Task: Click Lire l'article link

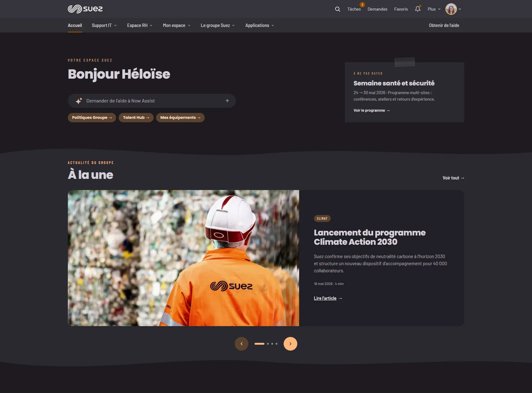Action: tap(328, 298)
